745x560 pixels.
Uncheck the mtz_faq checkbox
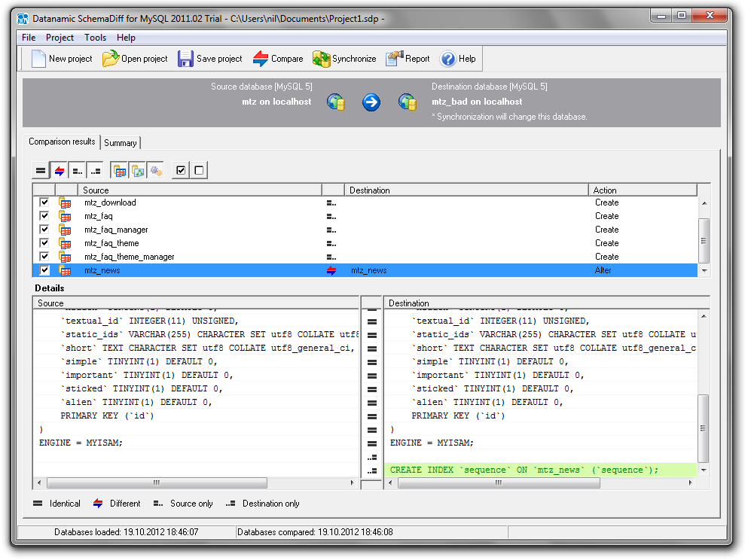(x=44, y=216)
